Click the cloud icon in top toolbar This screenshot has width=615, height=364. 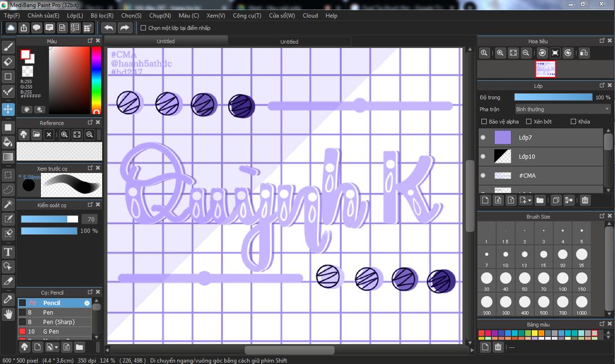point(11,28)
